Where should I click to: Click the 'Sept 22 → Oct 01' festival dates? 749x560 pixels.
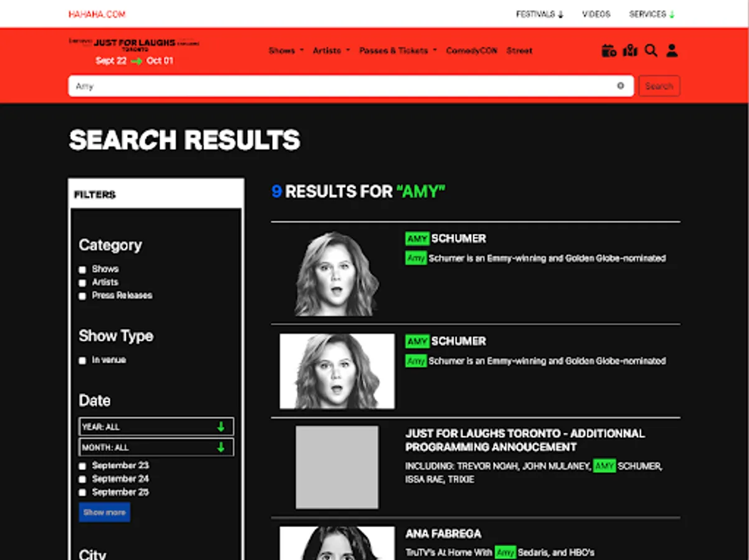(x=134, y=61)
